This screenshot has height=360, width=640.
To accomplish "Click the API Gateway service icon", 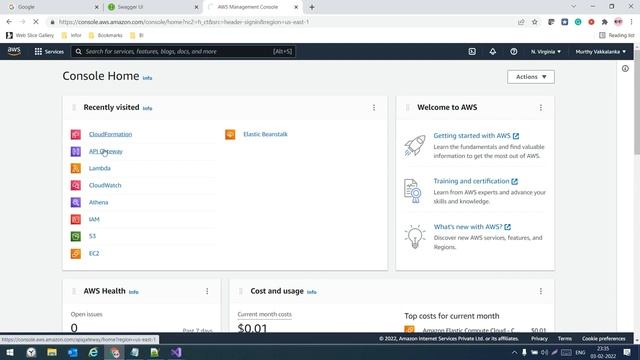I will pyautogui.click(x=76, y=151).
